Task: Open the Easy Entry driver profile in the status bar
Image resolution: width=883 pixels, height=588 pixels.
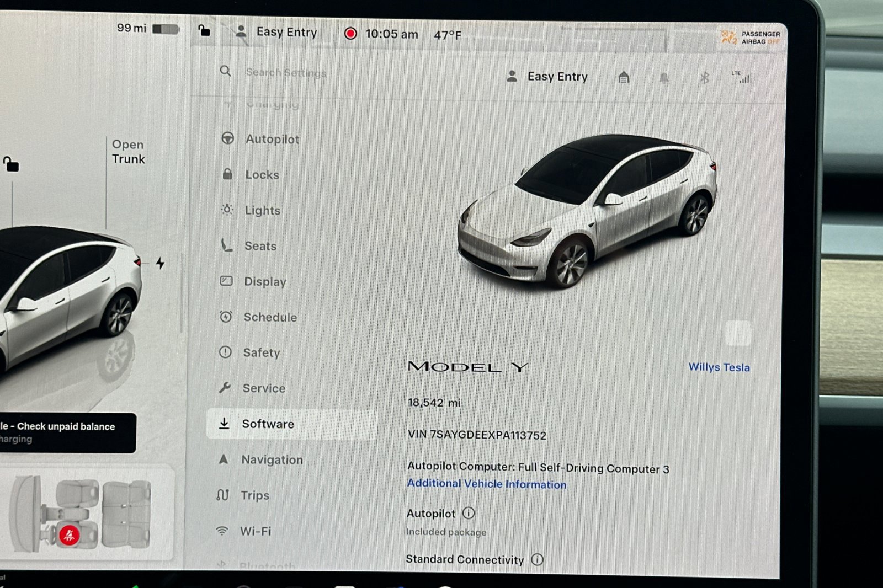Action: tap(279, 33)
